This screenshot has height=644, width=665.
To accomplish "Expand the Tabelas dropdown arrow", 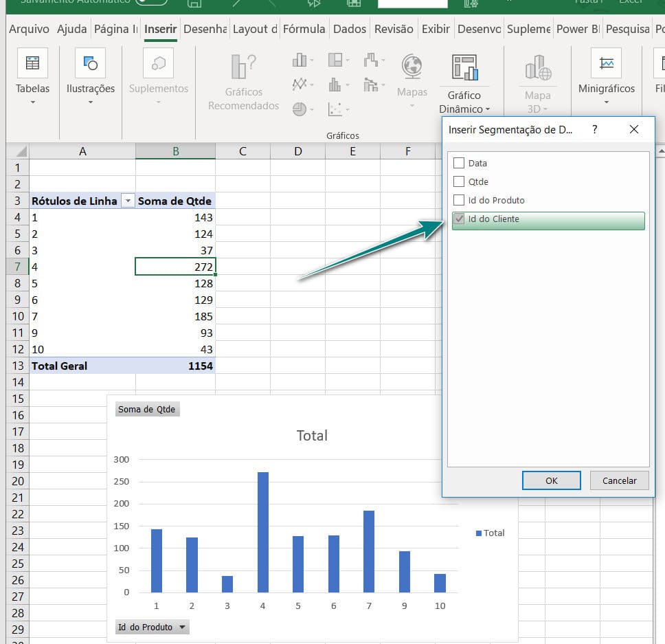I will click(x=33, y=102).
